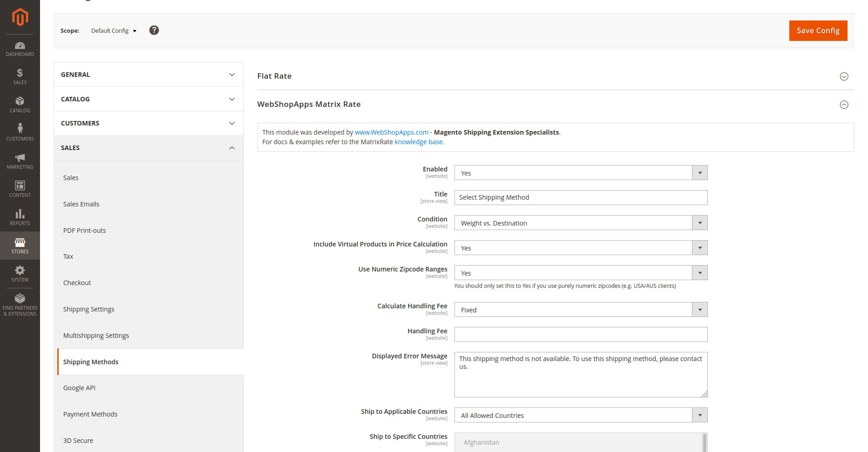Open the Scope Default Config dropdown
868x452 pixels.
(114, 31)
